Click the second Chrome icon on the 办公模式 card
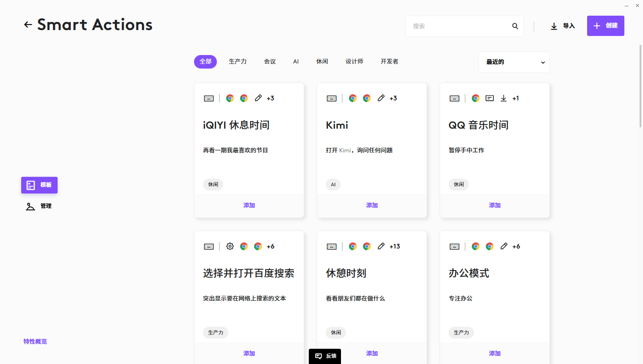 click(x=490, y=246)
